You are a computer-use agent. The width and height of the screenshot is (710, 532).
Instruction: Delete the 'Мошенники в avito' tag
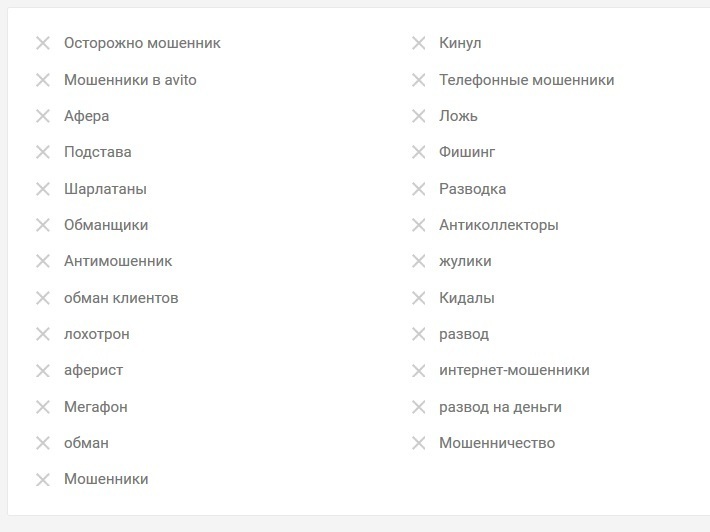[x=43, y=80]
